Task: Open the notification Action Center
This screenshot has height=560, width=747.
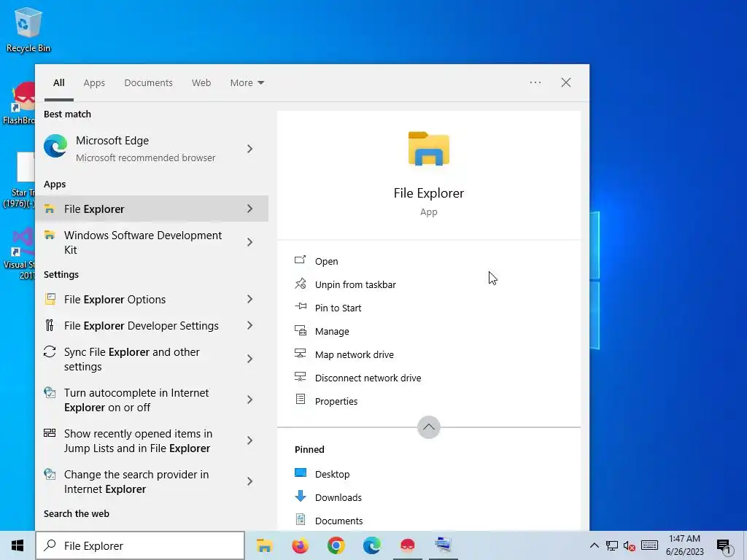Action: tap(724, 545)
